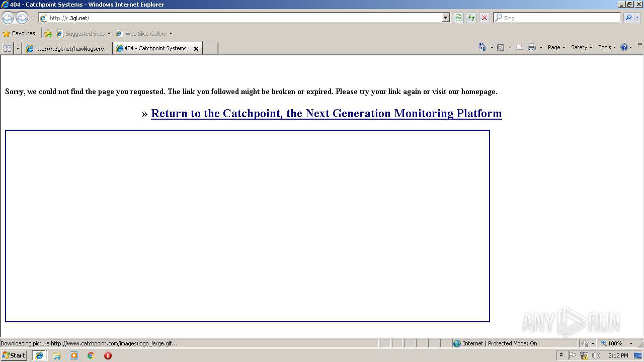
Task: Expand the Home button dropdown arrow
Action: click(x=492, y=48)
